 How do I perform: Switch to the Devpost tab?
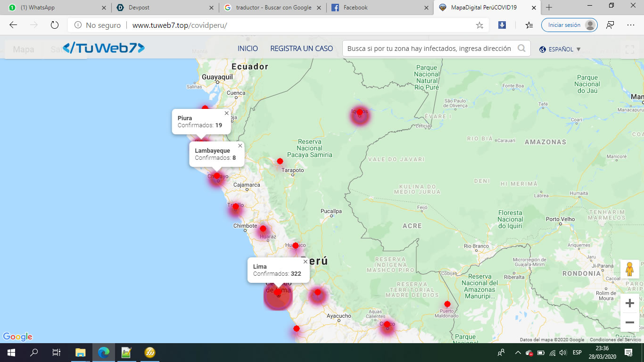click(165, 8)
